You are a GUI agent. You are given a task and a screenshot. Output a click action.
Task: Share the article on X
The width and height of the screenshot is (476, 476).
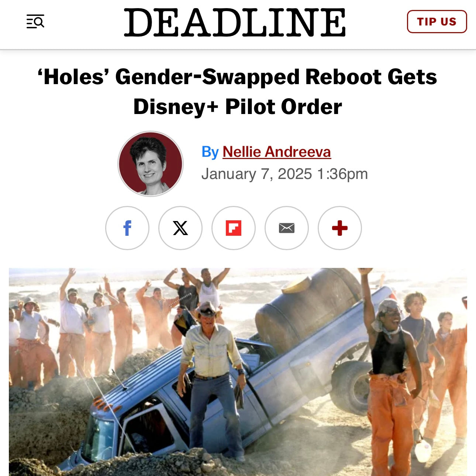180,228
